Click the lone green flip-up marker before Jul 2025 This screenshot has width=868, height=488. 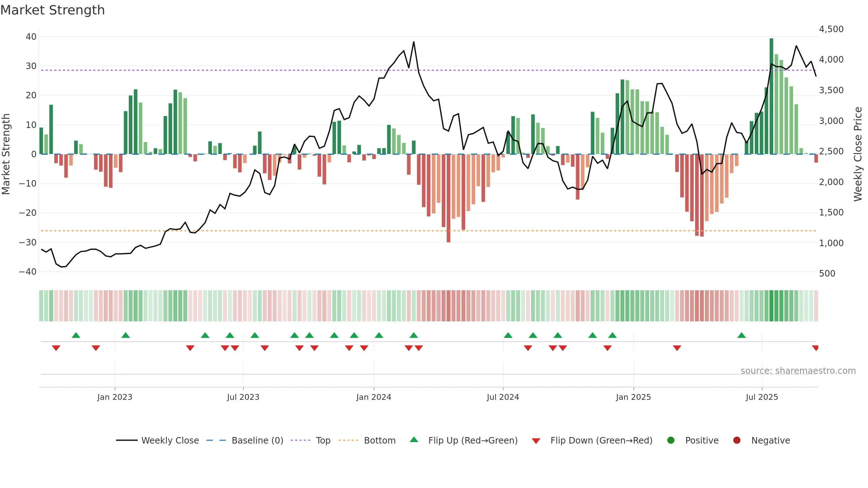tap(742, 335)
